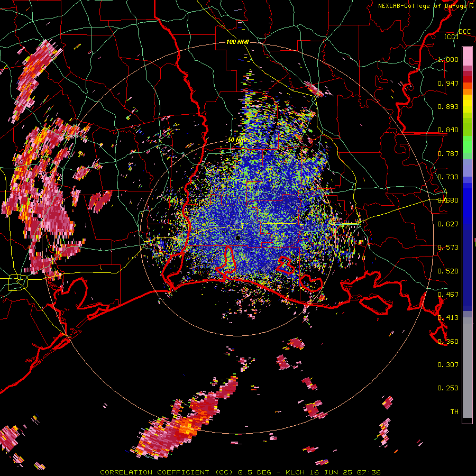Screen dimensions: 476x476
Task: Select the 0.840 legend value
Action: (448, 130)
